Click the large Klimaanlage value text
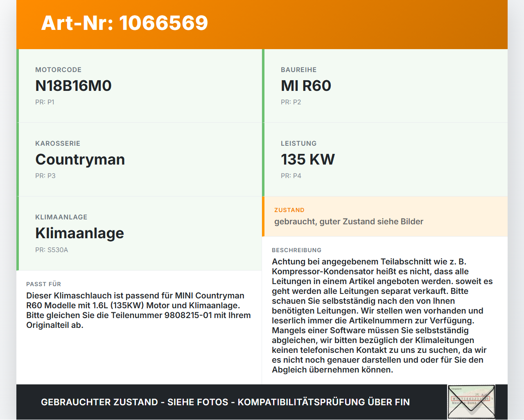524x420 pixels. 79,233
